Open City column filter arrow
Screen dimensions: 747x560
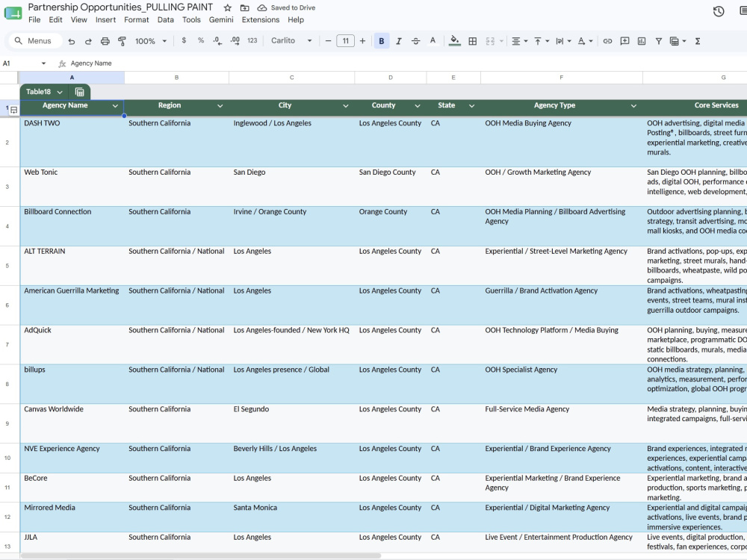[345, 106]
